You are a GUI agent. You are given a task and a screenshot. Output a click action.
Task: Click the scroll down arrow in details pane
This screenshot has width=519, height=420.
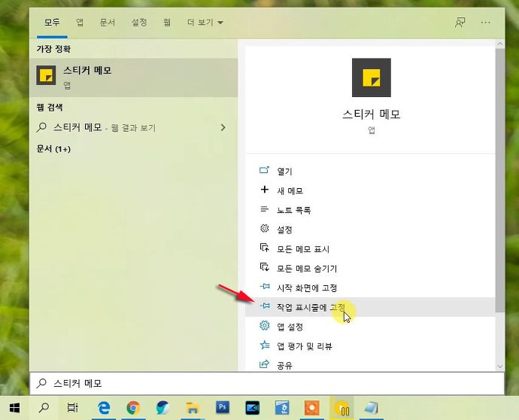pos(499,367)
